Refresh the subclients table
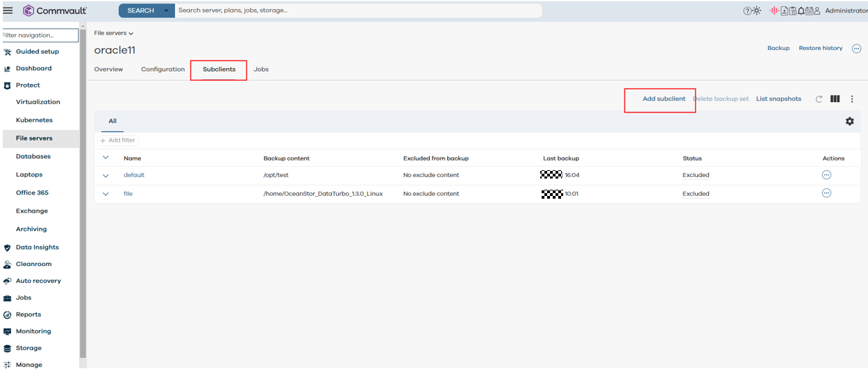The image size is (868, 371). click(819, 99)
